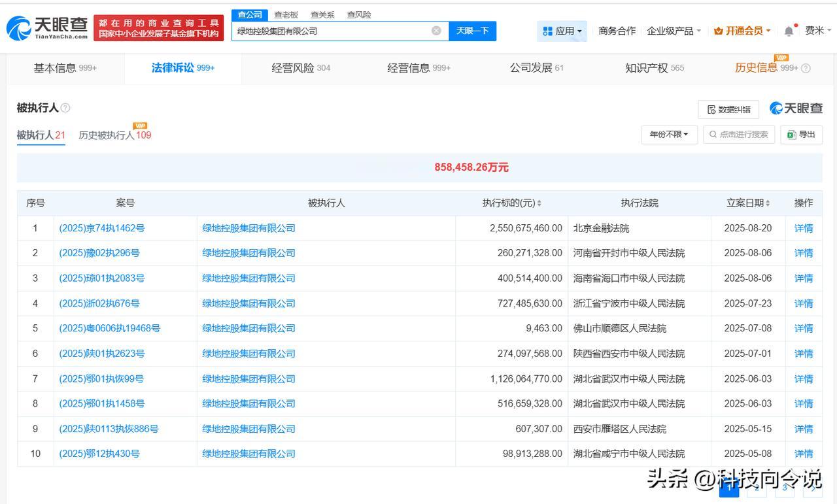Click 详情 for the 北京金融法院 row

[x=804, y=228]
